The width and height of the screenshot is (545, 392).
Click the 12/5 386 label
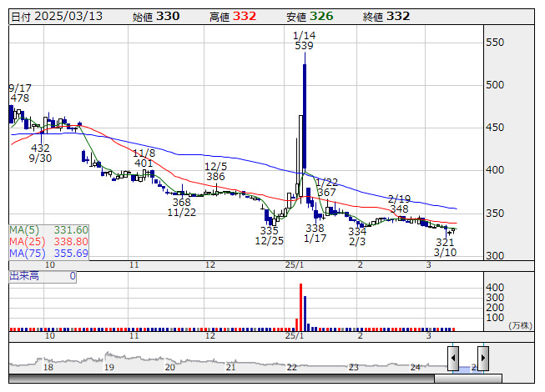[215, 172]
